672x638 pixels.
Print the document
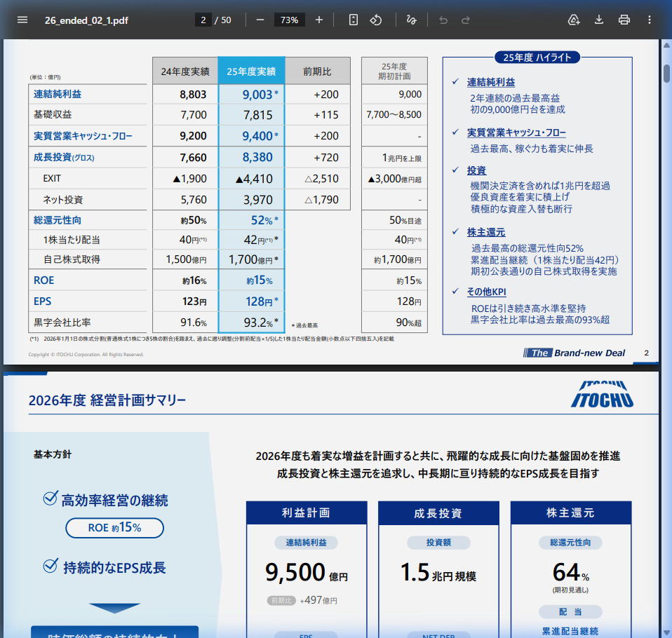point(624,20)
